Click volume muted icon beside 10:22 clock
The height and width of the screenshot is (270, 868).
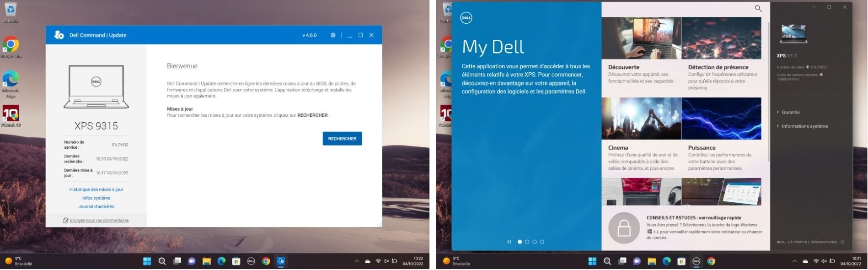point(386,261)
